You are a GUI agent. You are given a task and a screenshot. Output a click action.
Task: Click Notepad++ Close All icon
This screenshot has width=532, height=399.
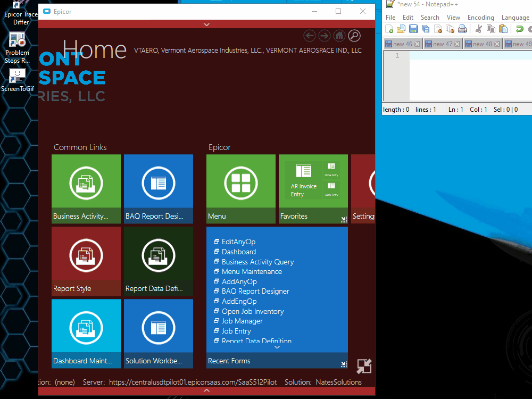pyautogui.click(x=450, y=29)
